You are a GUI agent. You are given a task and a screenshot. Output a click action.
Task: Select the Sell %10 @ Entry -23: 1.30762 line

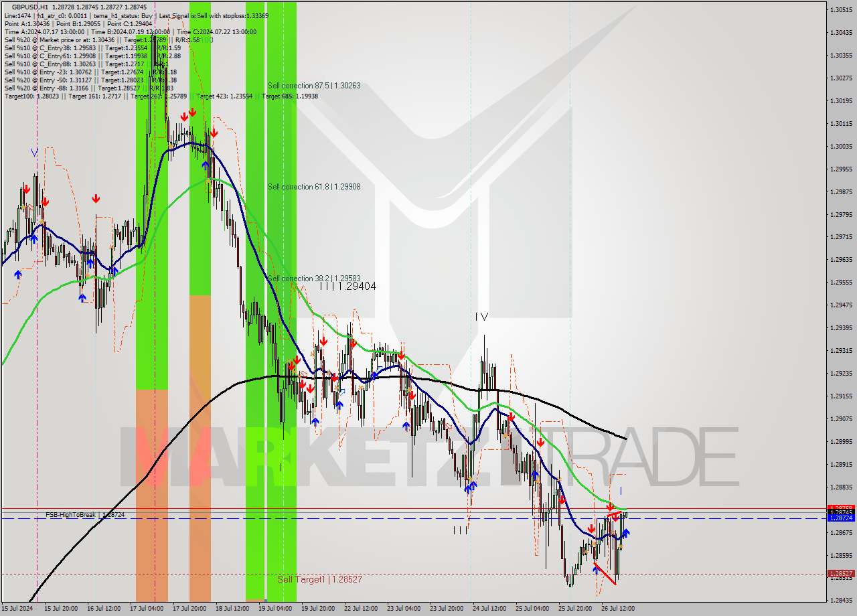point(90,72)
